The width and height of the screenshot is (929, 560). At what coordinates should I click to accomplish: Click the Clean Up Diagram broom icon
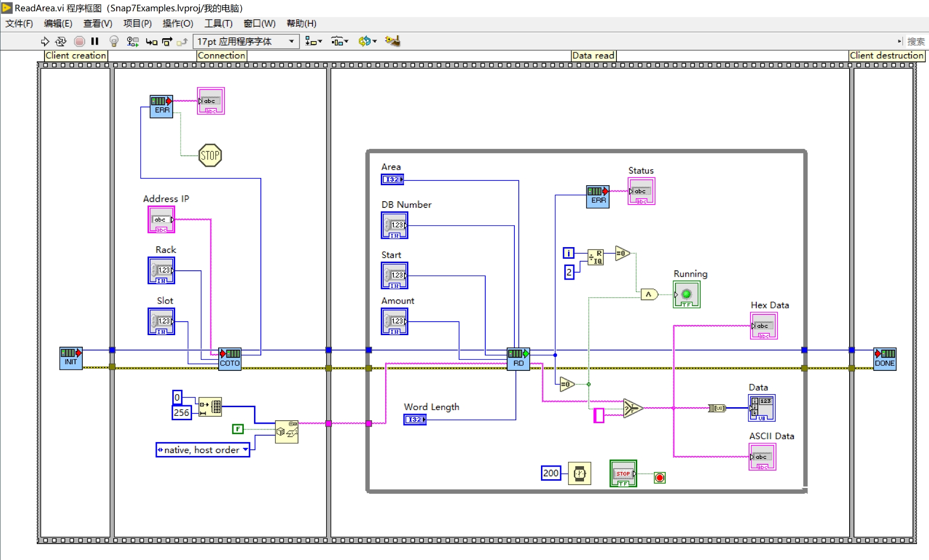(392, 42)
